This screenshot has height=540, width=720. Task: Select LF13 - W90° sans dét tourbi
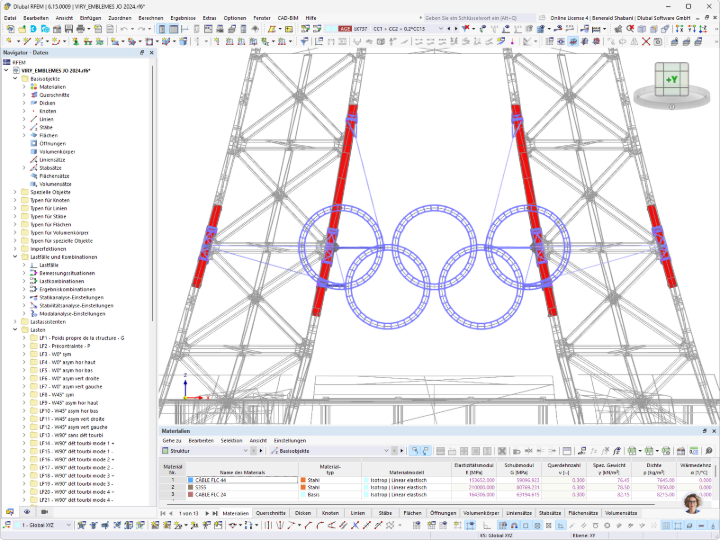71,435
